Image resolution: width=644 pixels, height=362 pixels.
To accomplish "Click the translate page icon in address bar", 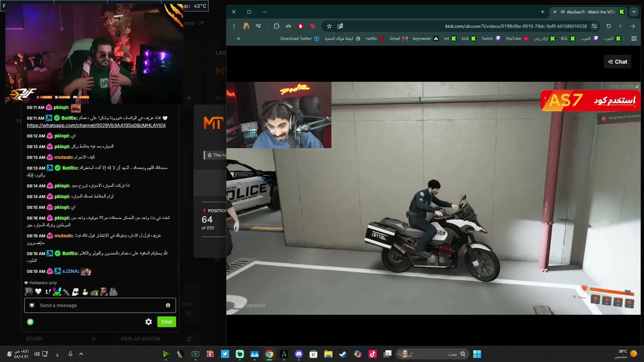I will [x=340, y=26].
